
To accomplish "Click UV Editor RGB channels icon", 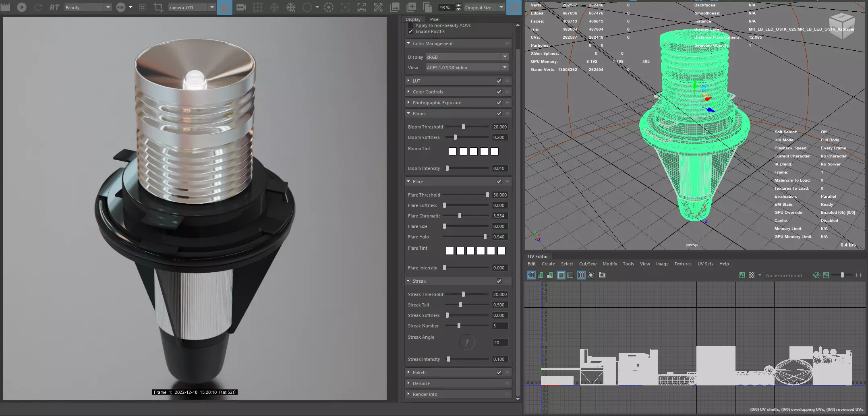I will [x=816, y=275].
